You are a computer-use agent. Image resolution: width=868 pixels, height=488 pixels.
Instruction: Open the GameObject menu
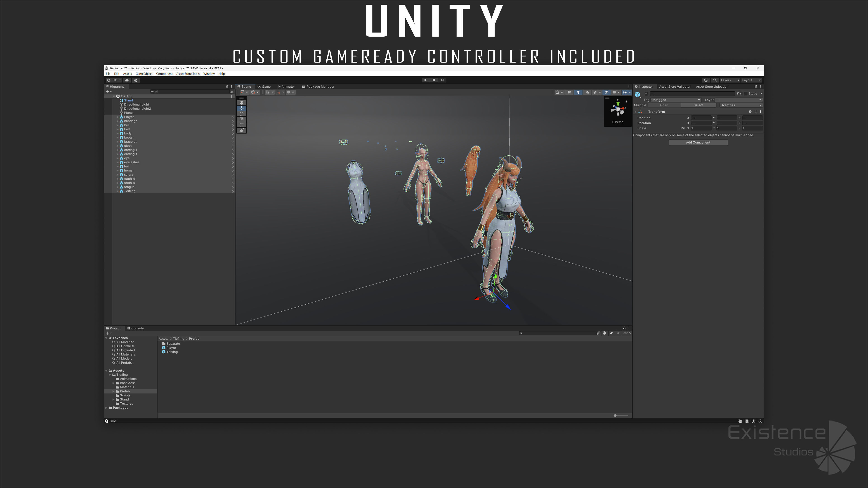point(144,74)
